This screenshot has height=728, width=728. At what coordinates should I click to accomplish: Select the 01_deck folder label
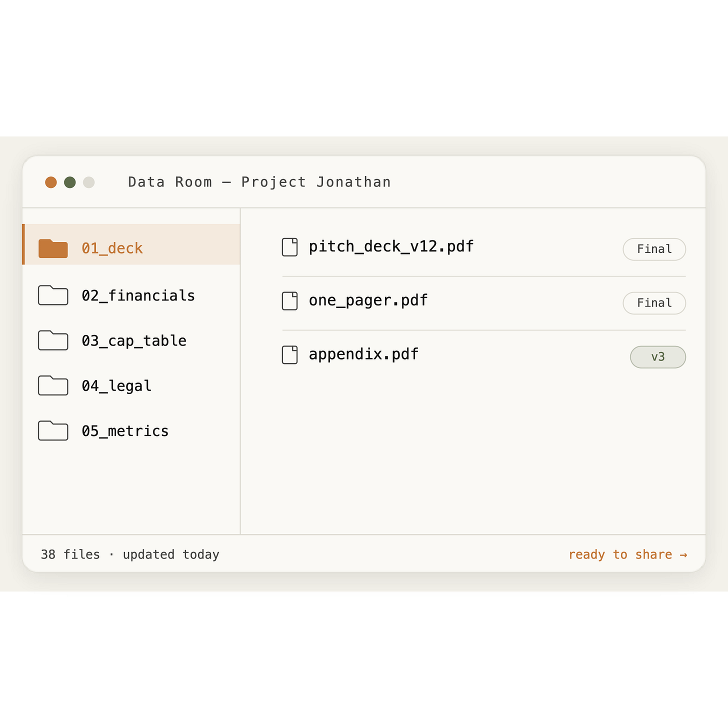pyautogui.click(x=112, y=248)
